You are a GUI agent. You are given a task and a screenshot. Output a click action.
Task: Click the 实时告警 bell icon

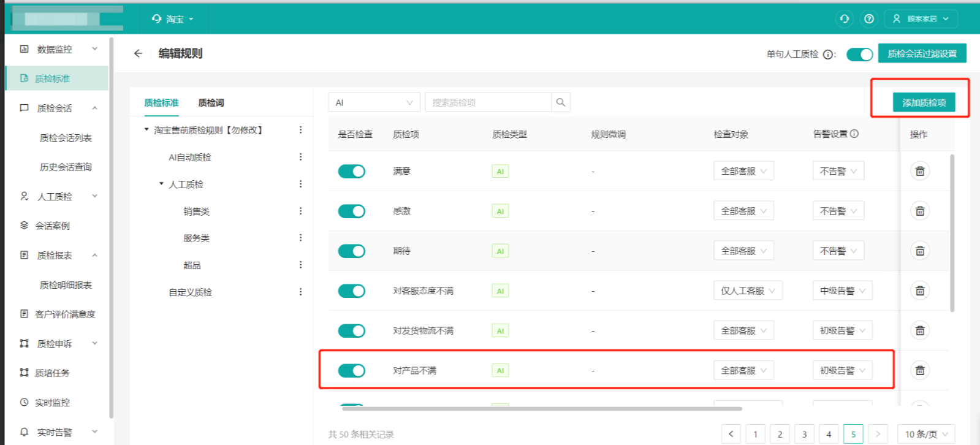click(24, 432)
